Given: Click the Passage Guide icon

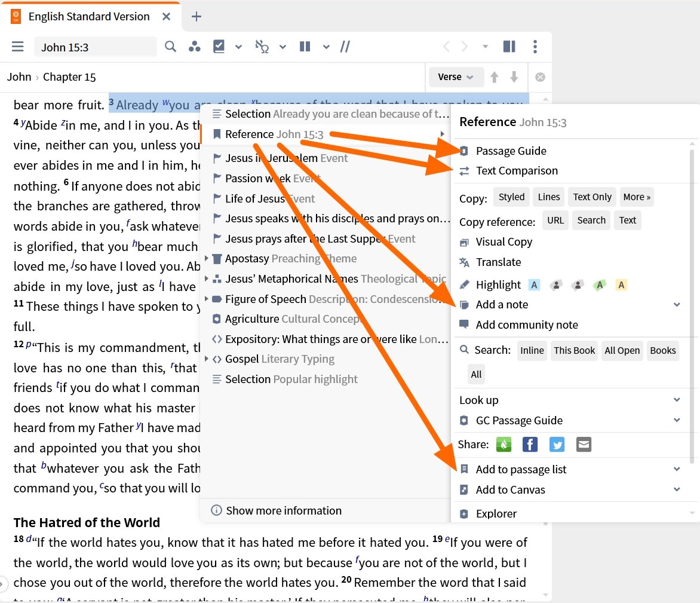Looking at the screenshot, I should click(x=464, y=151).
